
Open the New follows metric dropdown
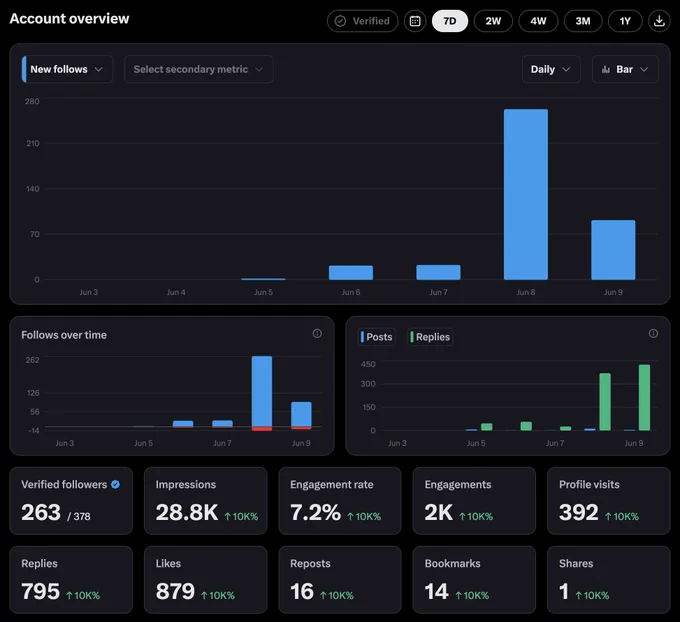click(x=67, y=69)
